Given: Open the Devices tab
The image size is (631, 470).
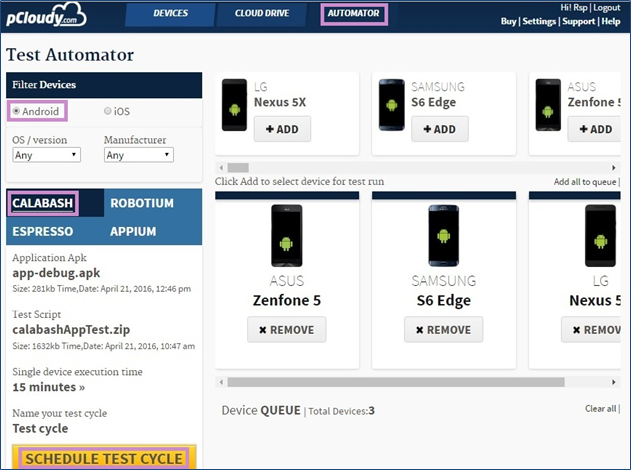Looking at the screenshot, I should [x=170, y=13].
